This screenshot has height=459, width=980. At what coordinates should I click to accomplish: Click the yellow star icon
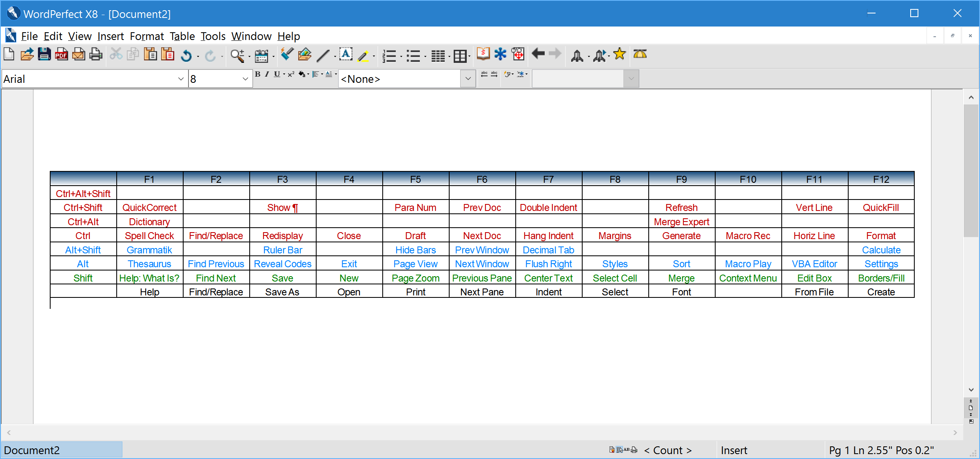click(x=619, y=54)
